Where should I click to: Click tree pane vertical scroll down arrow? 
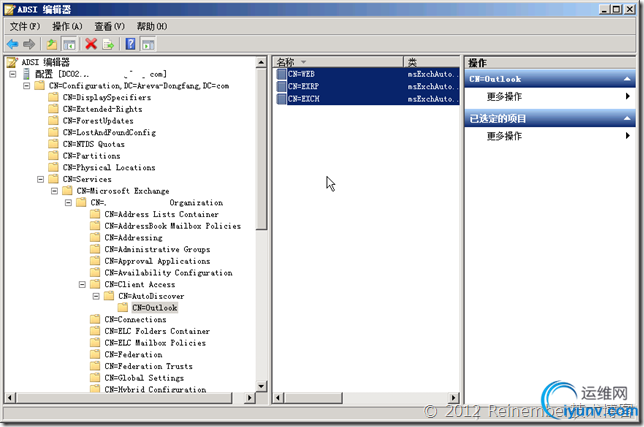[x=261, y=386]
